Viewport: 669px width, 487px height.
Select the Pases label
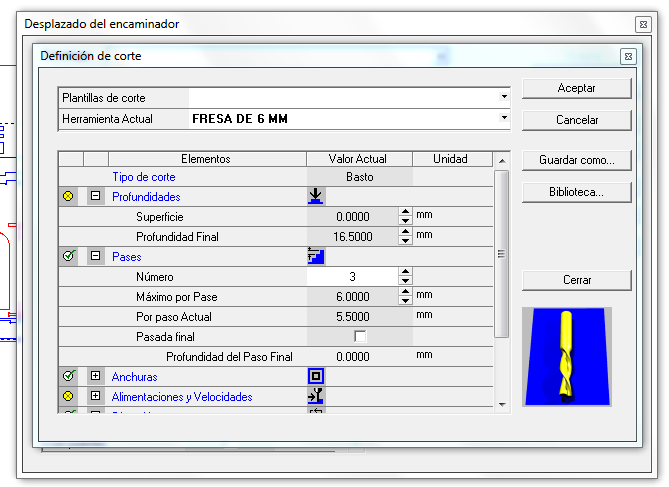pos(126,257)
